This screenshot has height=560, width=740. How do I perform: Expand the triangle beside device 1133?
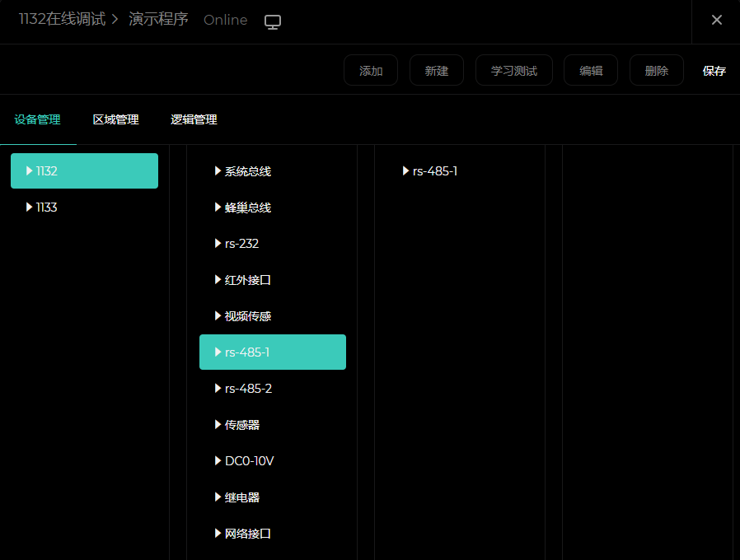click(30, 207)
